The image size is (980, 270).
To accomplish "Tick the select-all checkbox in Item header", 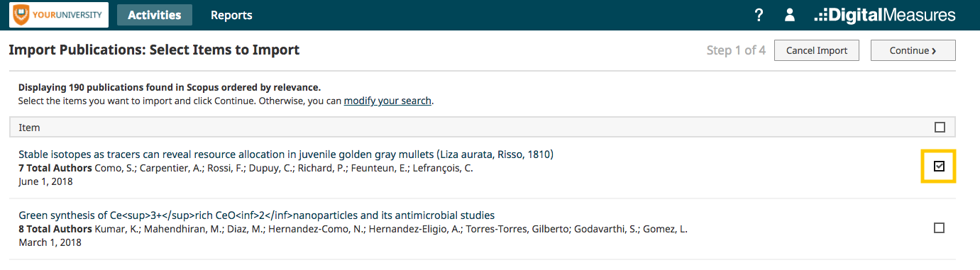I will pos(940,128).
